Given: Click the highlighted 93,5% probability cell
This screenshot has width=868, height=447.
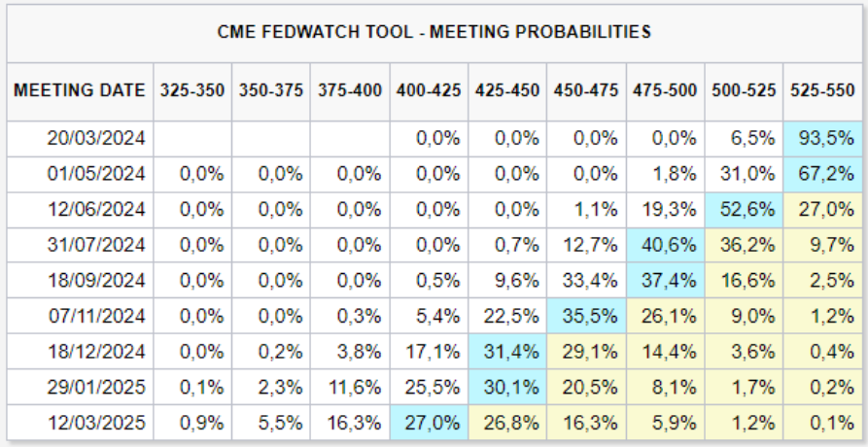Looking at the screenshot, I should pos(822,139).
